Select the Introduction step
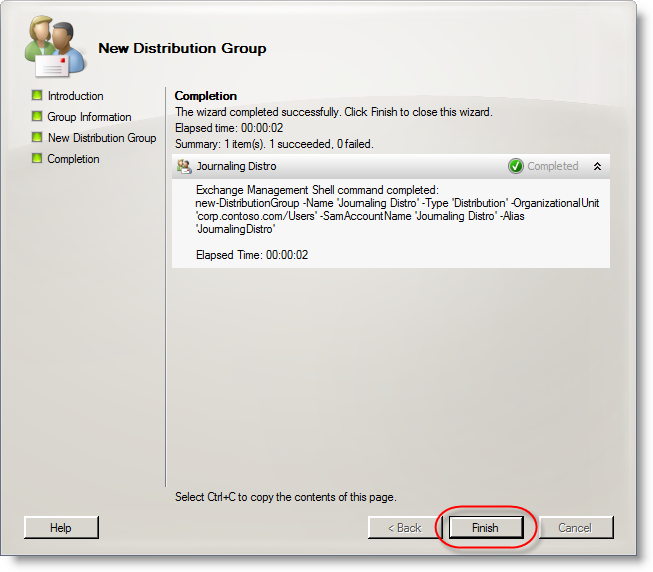Viewport: 653px width, 572px height. tap(75, 96)
